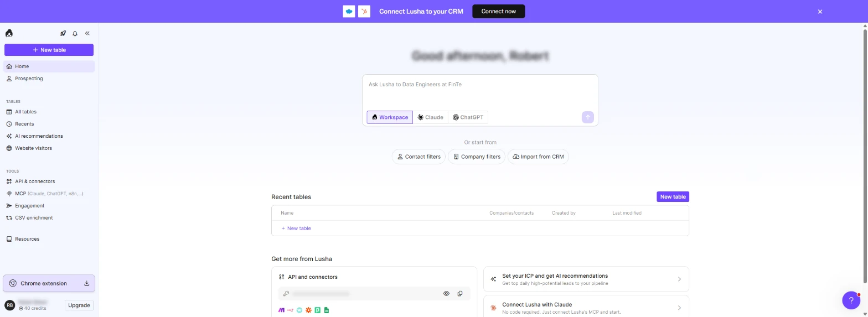
Task: Open AI recommendations in sidebar
Action: (49, 136)
